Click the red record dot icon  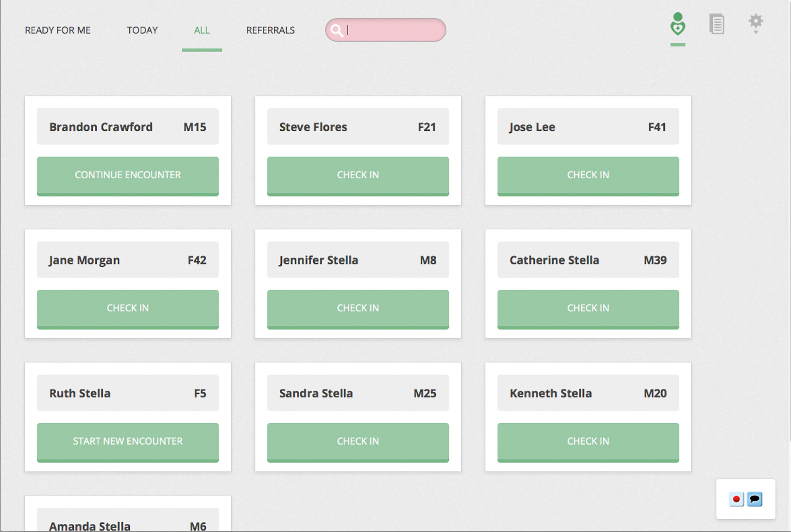(x=736, y=499)
